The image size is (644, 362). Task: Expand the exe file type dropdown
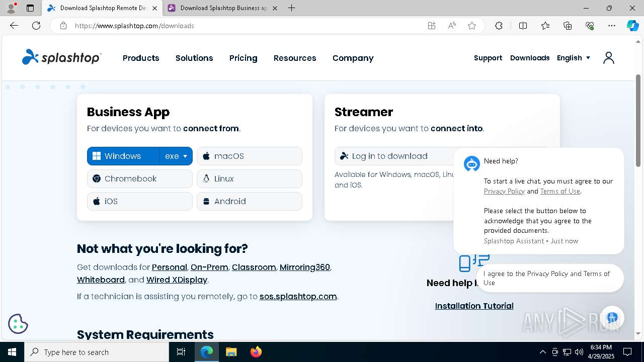(x=176, y=156)
